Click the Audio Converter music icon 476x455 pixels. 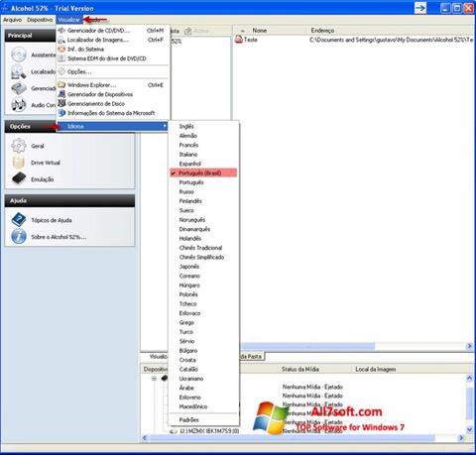pos(19,105)
